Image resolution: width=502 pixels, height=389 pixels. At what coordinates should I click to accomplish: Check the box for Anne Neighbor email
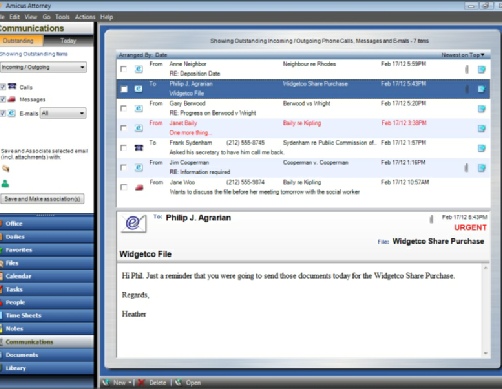coord(123,69)
